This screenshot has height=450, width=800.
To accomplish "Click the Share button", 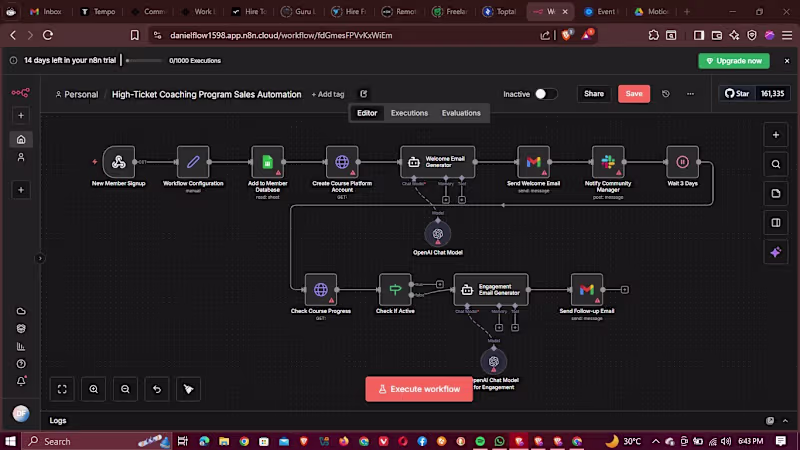I will pos(593,94).
